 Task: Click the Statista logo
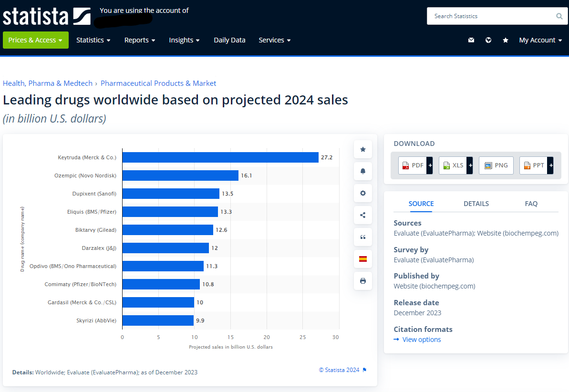pos(46,16)
